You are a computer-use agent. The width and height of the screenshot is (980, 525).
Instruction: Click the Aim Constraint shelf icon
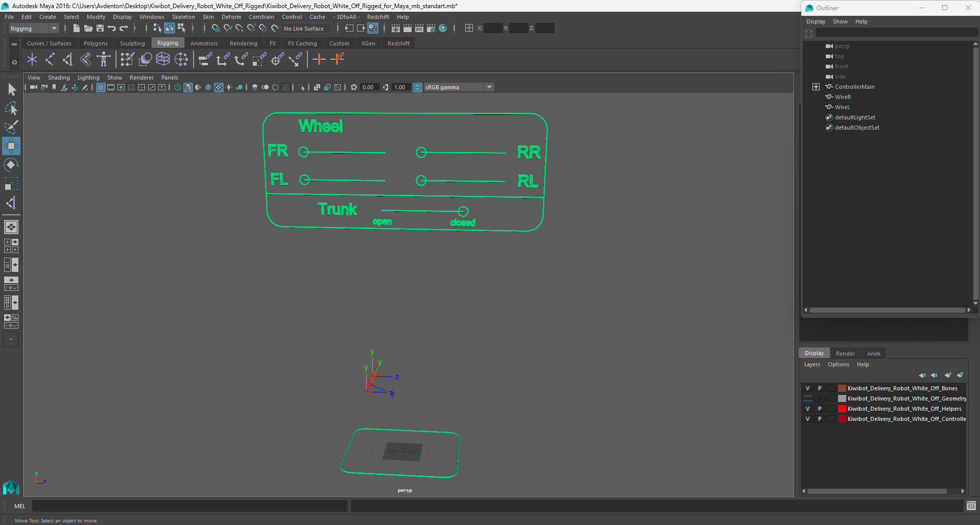pyautogui.click(x=277, y=59)
